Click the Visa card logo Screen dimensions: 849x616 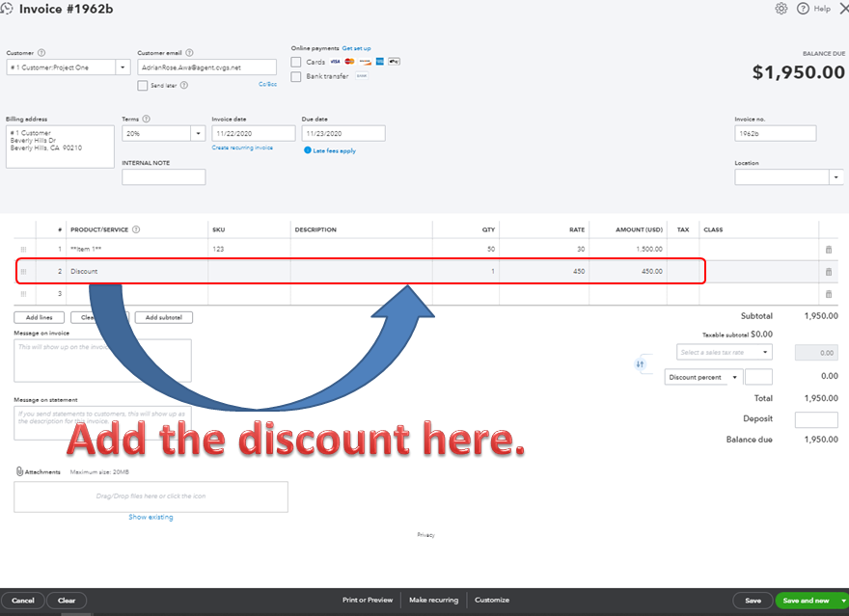click(335, 62)
